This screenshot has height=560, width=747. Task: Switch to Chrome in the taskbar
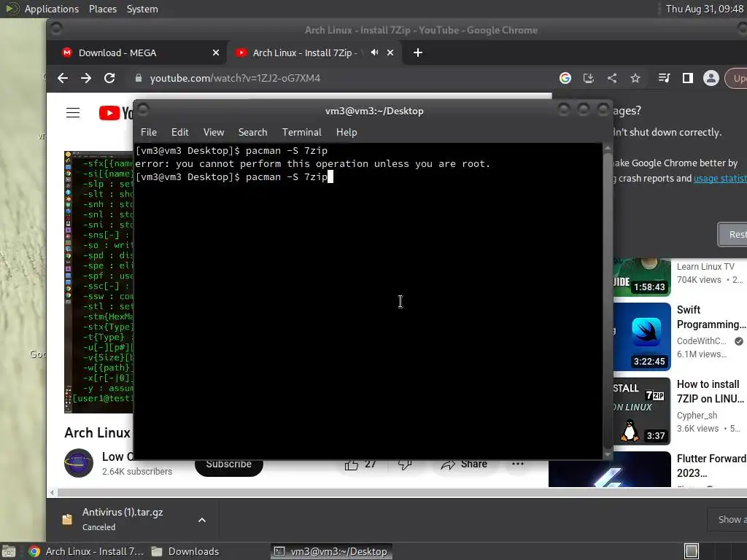click(x=86, y=551)
